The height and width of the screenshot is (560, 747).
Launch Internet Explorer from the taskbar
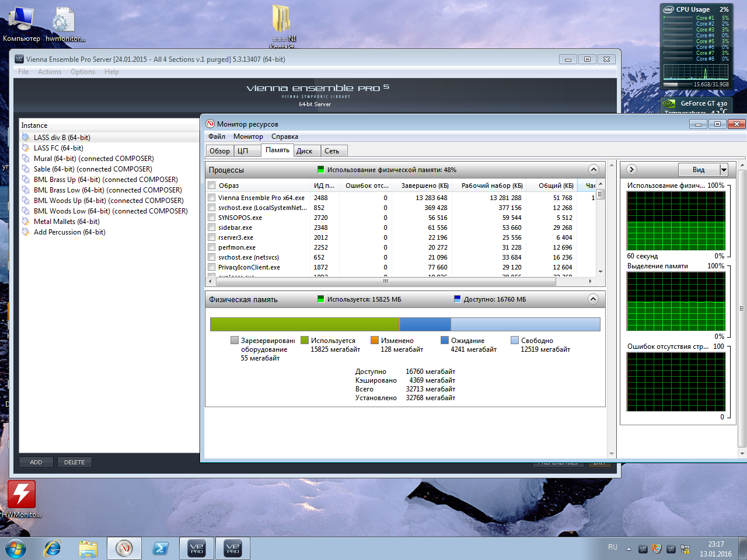click(53, 548)
